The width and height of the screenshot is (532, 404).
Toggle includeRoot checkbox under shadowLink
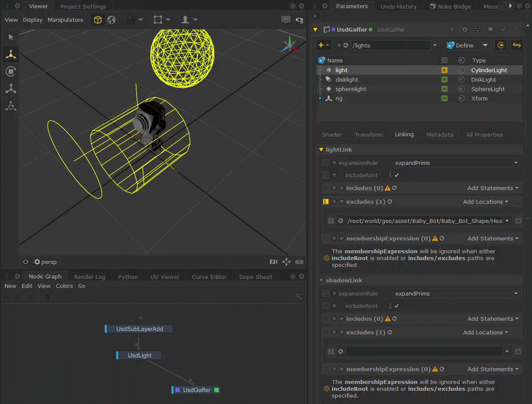396,306
